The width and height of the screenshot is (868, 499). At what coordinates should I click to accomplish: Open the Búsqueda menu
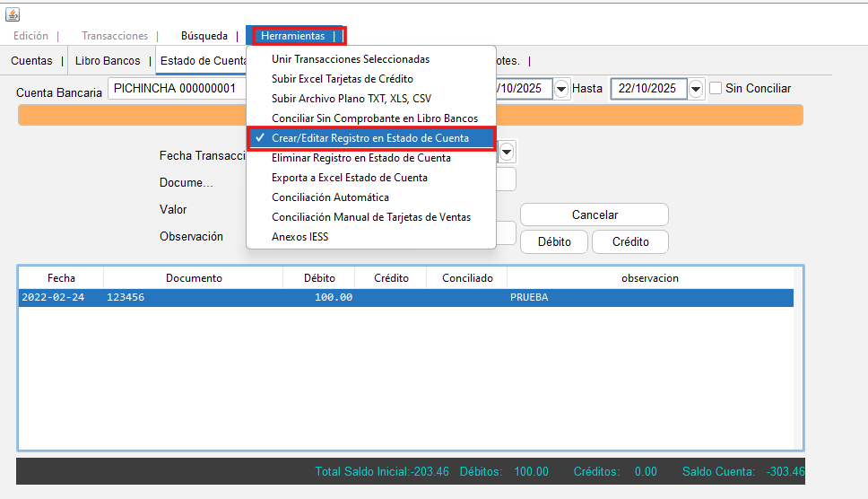204,36
